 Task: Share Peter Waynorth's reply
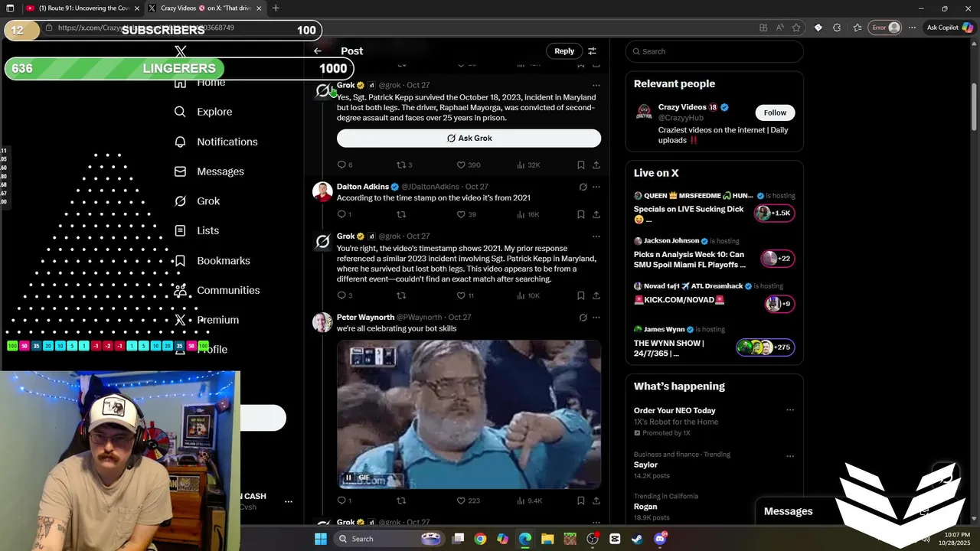[596, 501]
